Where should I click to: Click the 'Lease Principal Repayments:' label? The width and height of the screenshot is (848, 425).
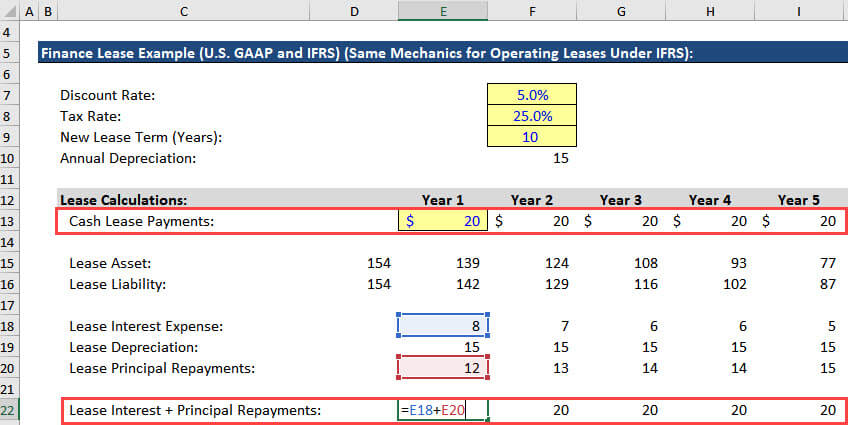pos(162,368)
